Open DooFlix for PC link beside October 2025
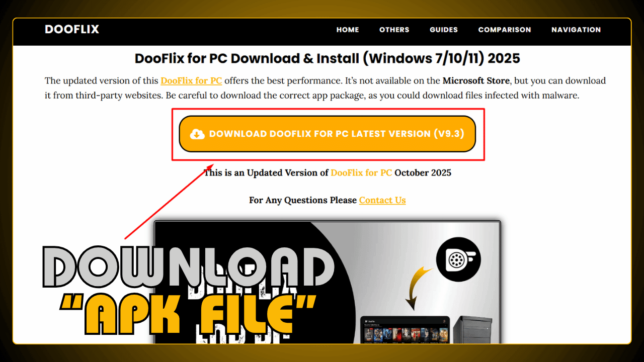 (x=361, y=172)
